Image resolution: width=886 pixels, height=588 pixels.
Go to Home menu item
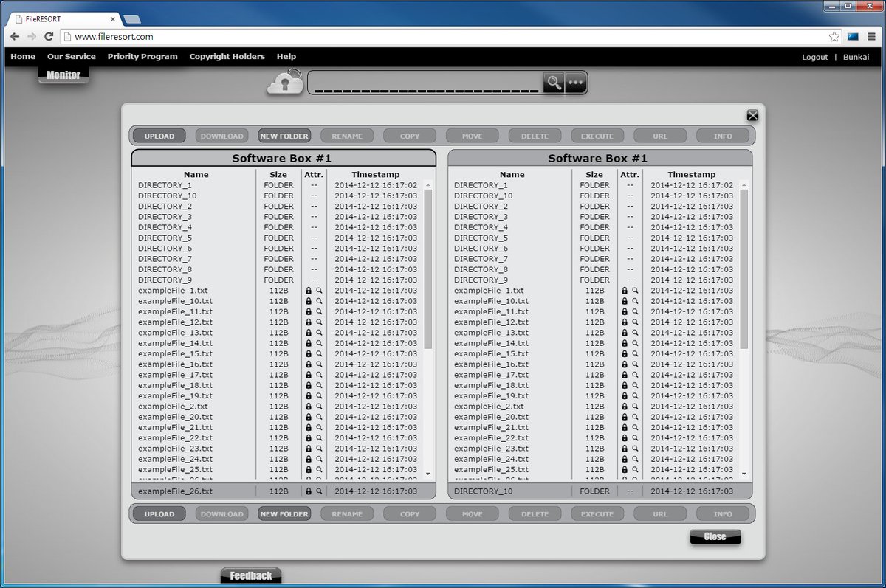tap(23, 57)
